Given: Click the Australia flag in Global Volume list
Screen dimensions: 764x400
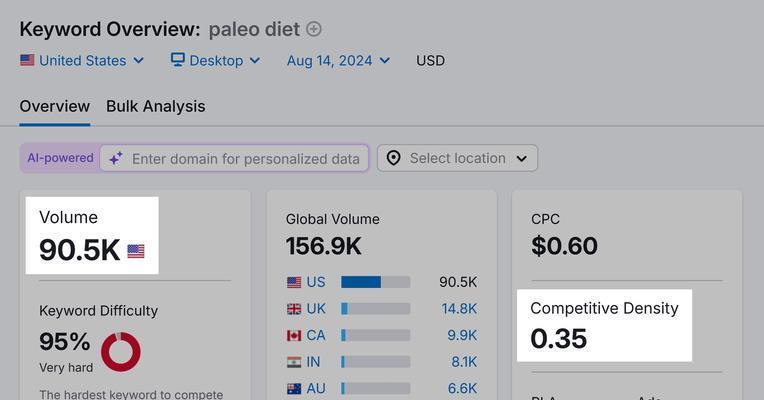Looking at the screenshot, I should (x=294, y=389).
